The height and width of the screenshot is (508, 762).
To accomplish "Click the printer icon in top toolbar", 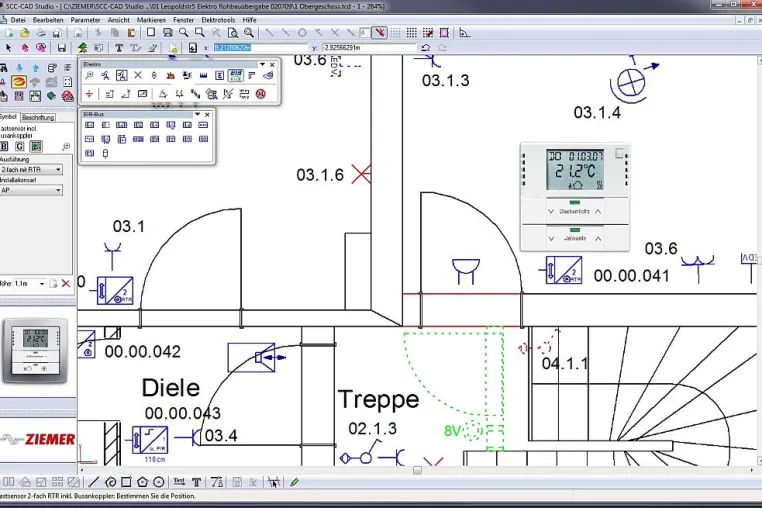I will pos(41,33).
